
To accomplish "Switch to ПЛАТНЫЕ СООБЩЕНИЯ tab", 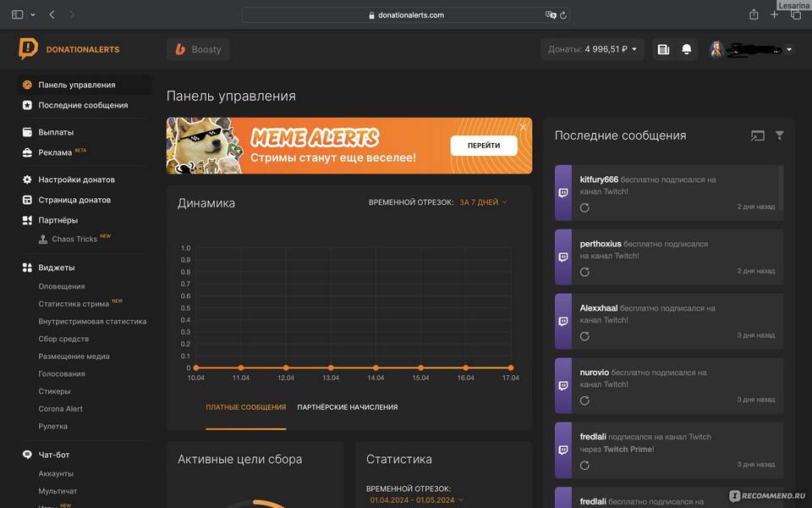I will [246, 407].
